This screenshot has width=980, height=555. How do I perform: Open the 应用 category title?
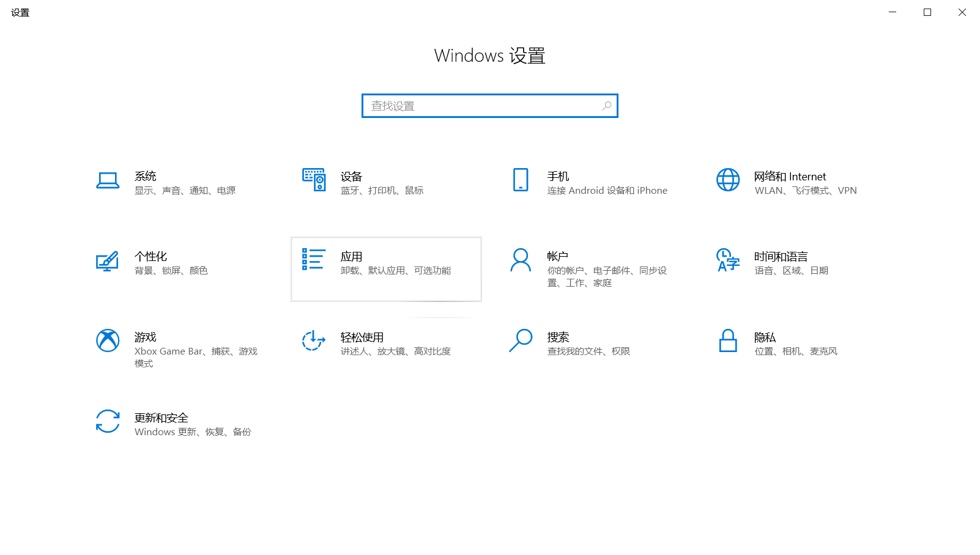352,256
